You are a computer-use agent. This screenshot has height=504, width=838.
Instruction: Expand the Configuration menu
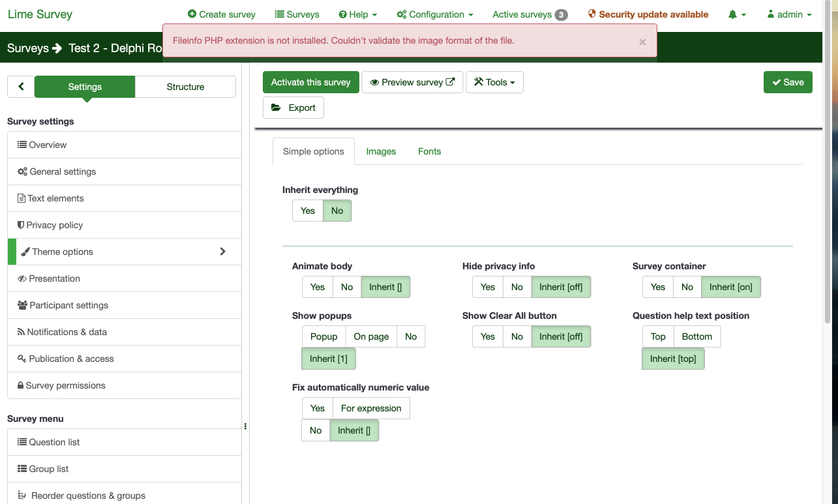[x=435, y=14]
